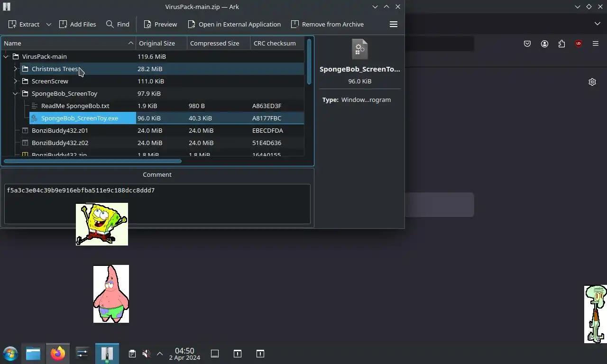Click the SpongeBob screen toy image
This screenshot has width=607, height=364.
point(102,224)
